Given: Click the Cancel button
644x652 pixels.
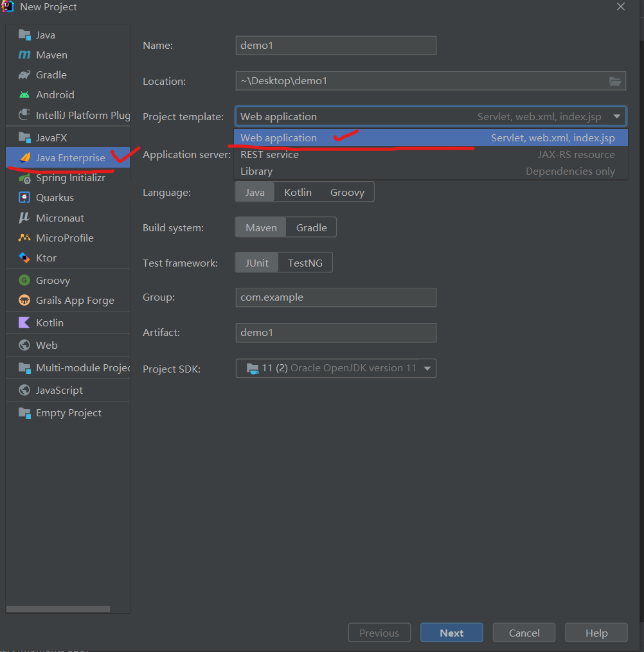Looking at the screenshot, I should [x=524, y=633].
